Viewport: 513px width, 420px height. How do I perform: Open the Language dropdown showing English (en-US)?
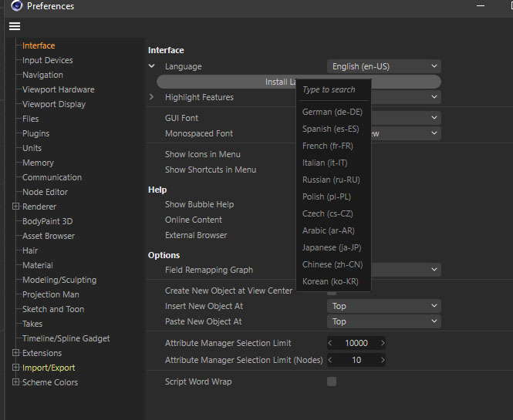point(384,66)
